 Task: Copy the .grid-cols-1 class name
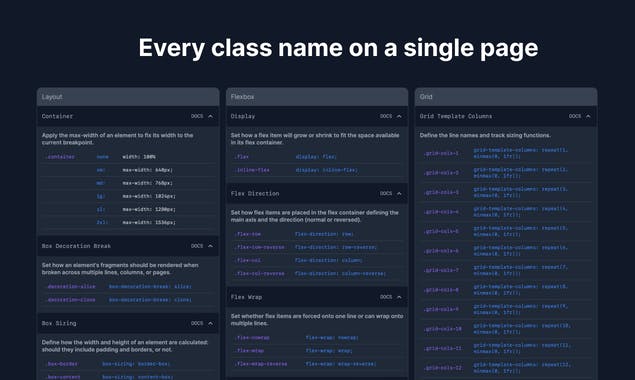pyautogui.click(x=441, y=153)
